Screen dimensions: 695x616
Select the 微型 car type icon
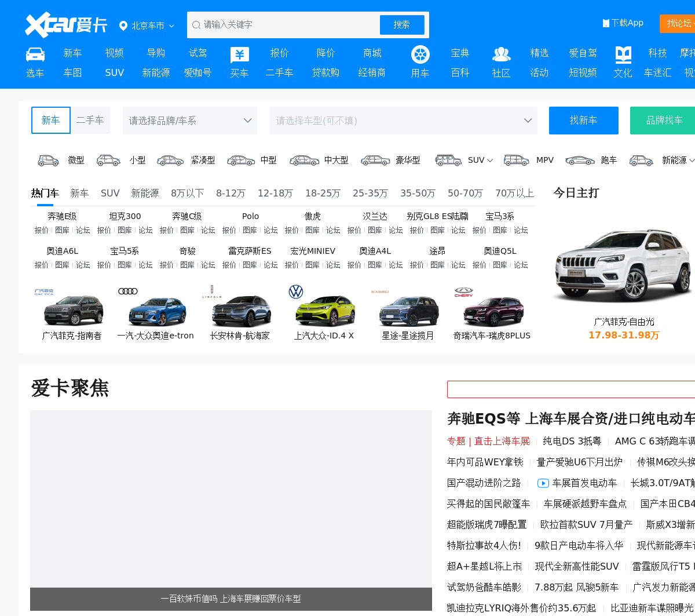(49, 161)
